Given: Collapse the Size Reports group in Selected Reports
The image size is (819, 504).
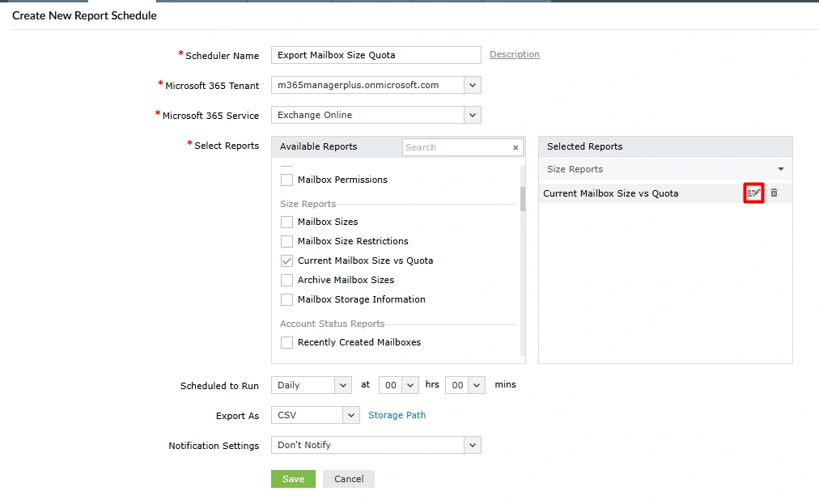Looking at the screenshot, I should pos(779,169).
